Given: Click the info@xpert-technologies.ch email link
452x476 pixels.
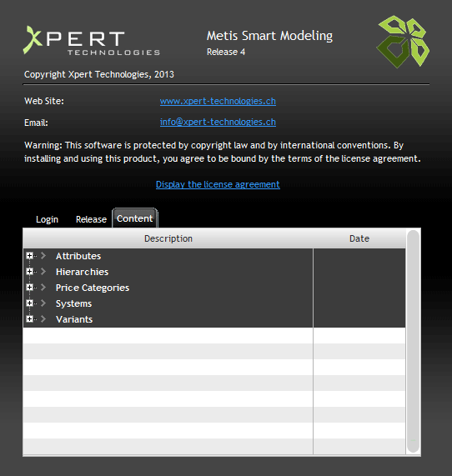Looking at the screenshot, I should [218, 122].
